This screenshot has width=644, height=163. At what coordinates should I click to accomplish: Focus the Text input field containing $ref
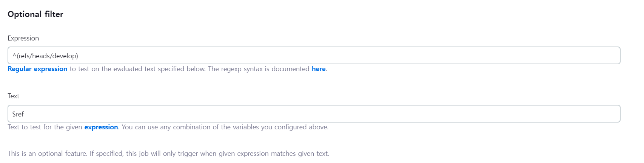coord(313,114)
